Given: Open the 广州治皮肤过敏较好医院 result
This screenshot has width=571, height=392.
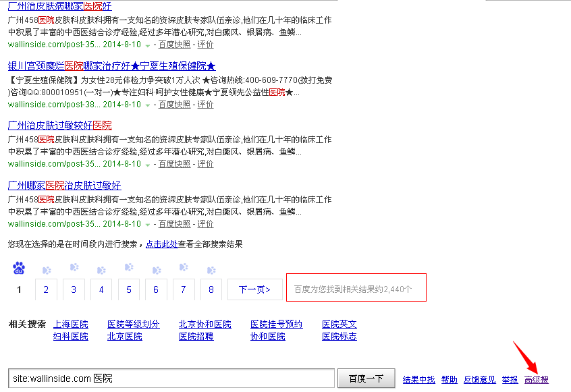Looking at the screenshot, I should [x=59, y=125].
